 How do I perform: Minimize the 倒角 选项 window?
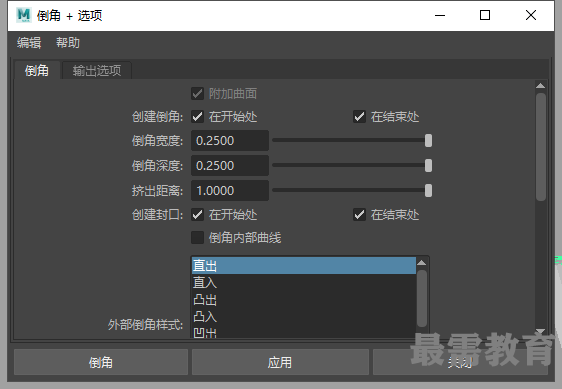(440, 15)
